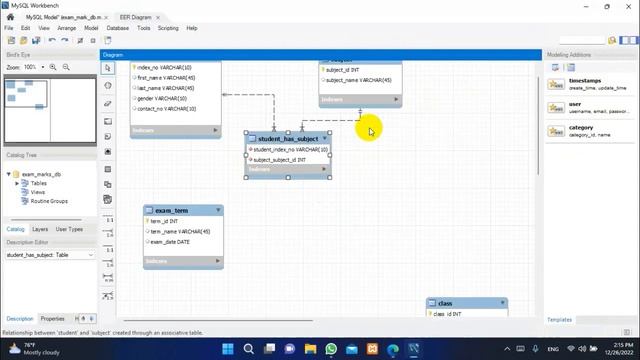Switch to the Properties tab
640x360 pixels.
[52, 319]
